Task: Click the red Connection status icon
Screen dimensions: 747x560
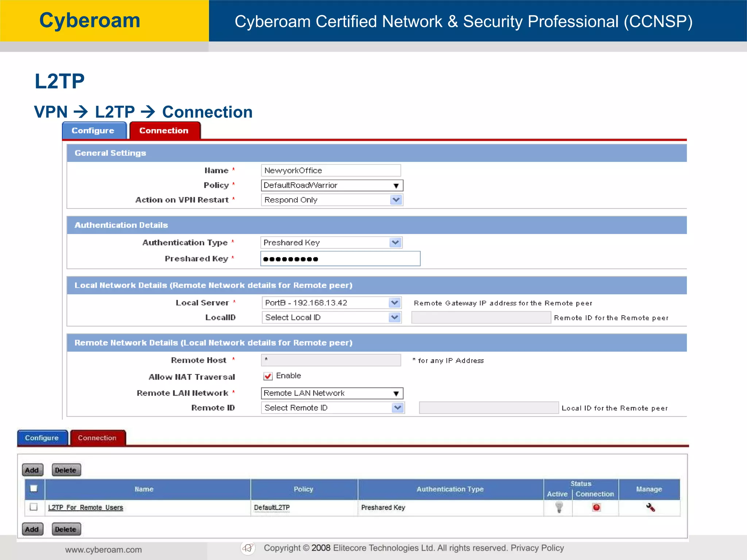Action: tap(596, 507)
